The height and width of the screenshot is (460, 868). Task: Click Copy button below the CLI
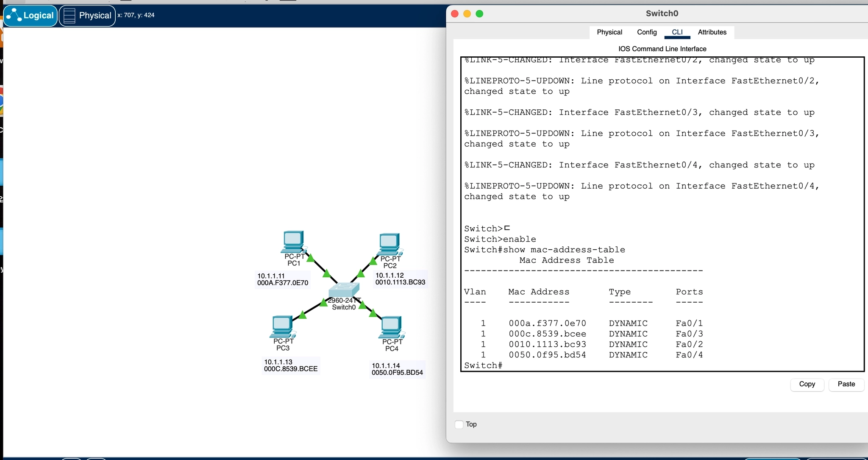tap(807, 384)
